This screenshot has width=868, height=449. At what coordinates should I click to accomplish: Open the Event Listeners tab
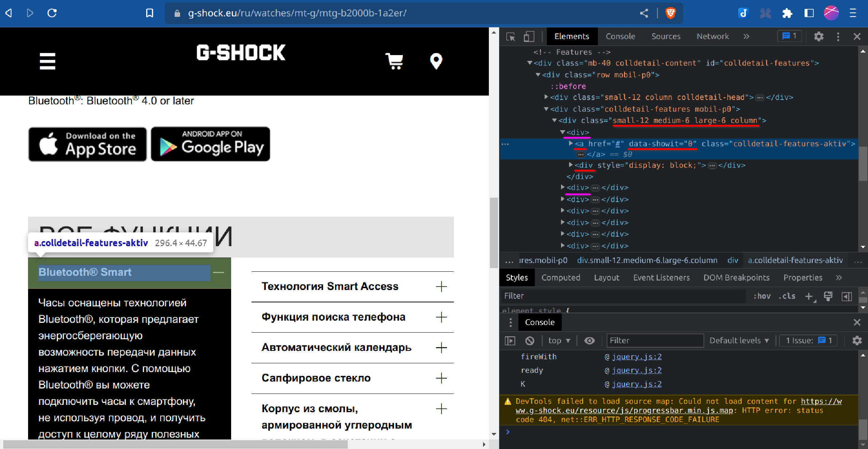pos(661,278)
